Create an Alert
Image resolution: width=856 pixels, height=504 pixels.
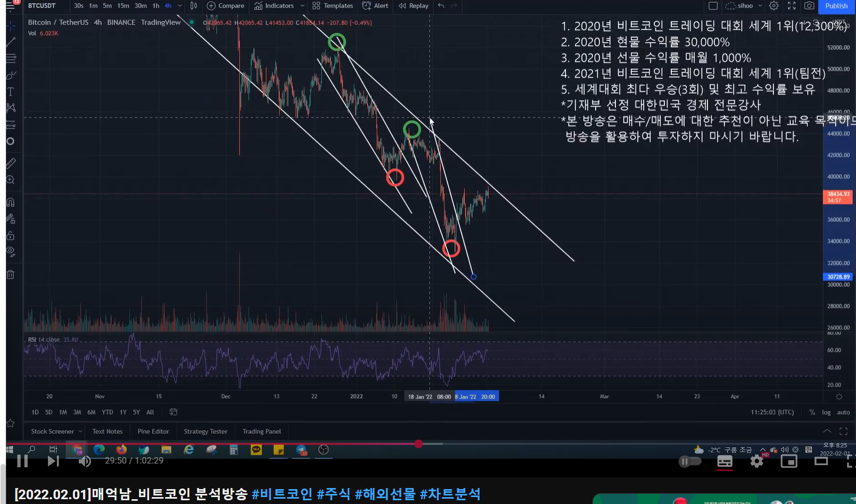pyautogui.click(x=375, y=6)
